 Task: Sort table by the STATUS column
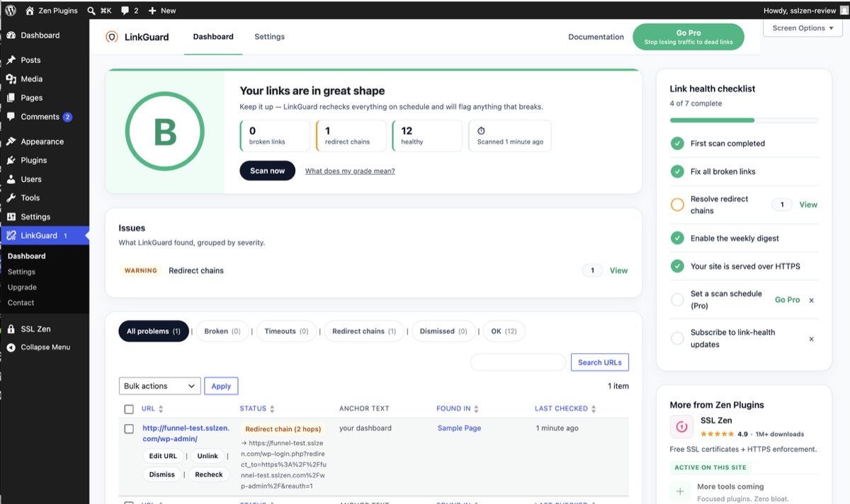[257, 408]
